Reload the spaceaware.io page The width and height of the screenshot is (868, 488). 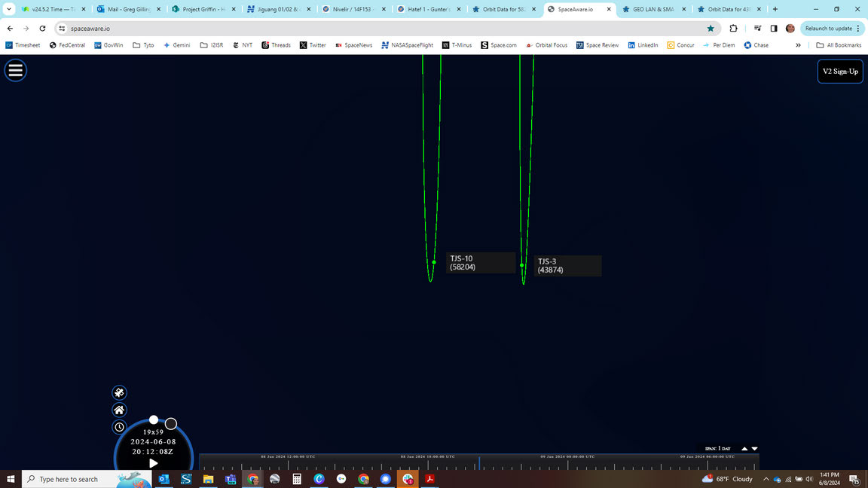point(43,28)
